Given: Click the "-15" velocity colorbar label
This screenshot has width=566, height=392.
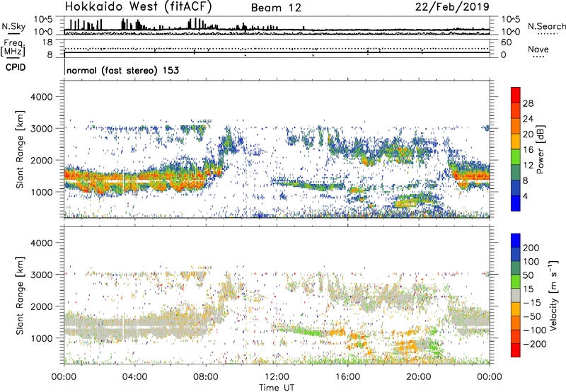Looking at the screenshot, I should click(532, 303).
